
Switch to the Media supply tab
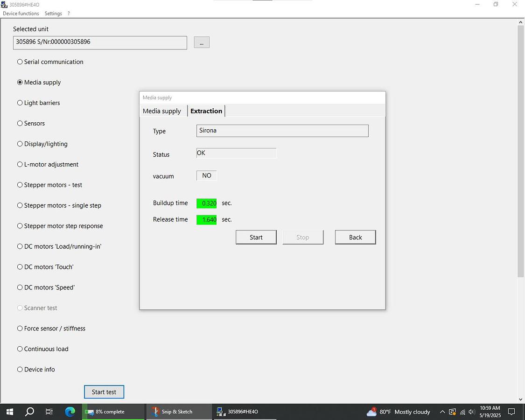[162, 111]
